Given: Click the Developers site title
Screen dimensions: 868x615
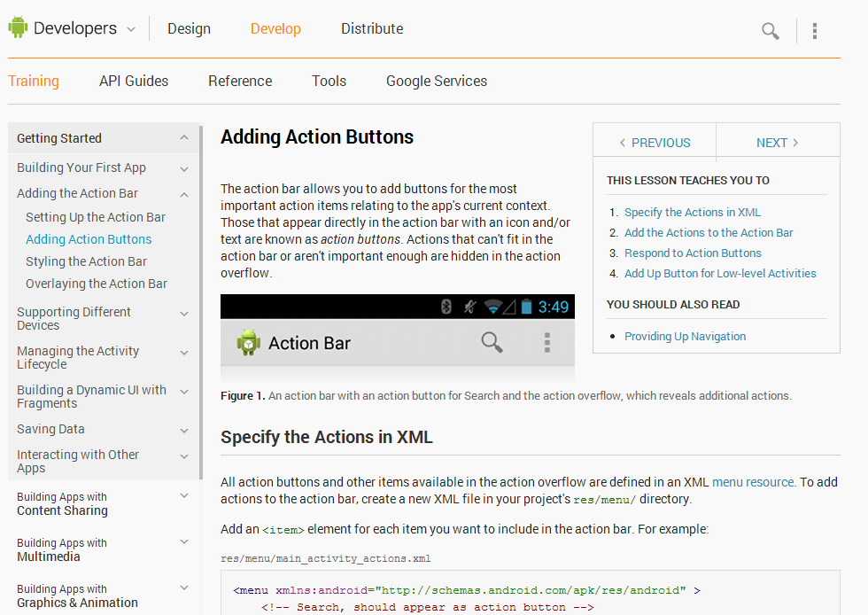Looking at the screenshot, I should (75, 28).
